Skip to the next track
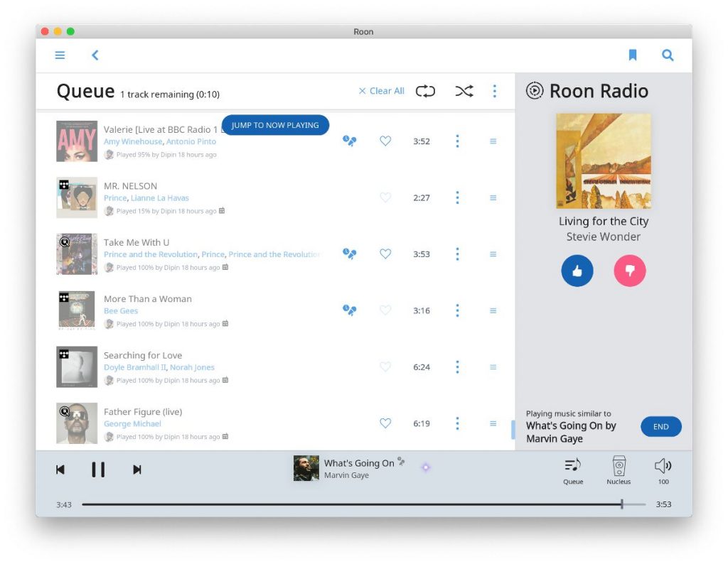 tap(137, 470)
